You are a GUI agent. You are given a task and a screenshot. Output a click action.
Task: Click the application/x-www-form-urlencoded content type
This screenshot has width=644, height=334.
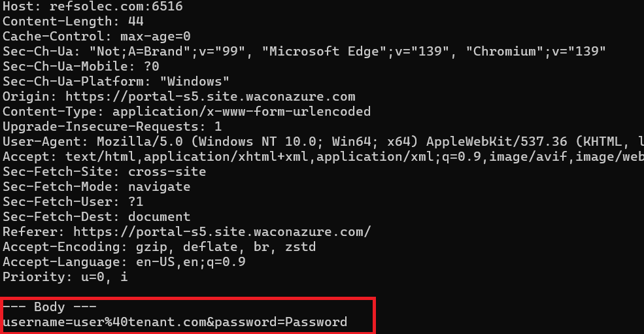pyautogui.click(x=241, y=111)
